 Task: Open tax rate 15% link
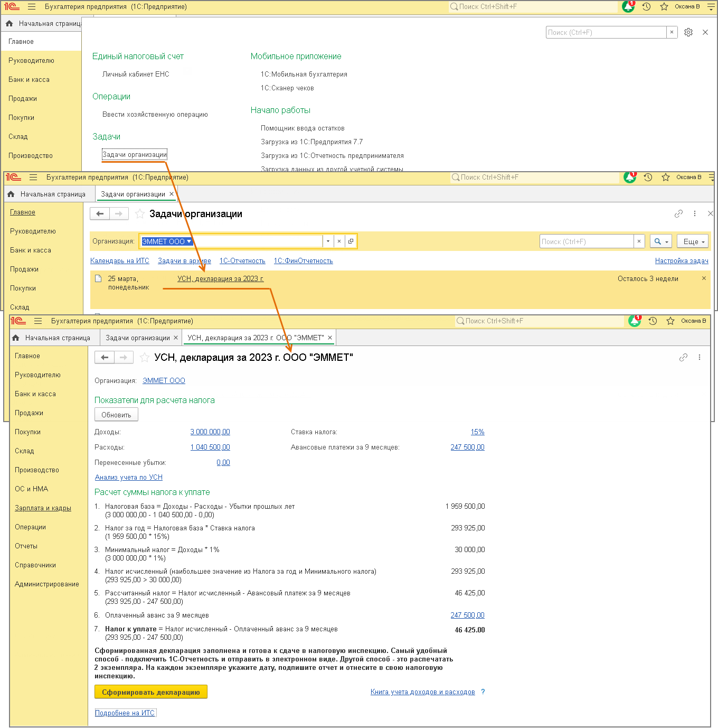point(478,432)
